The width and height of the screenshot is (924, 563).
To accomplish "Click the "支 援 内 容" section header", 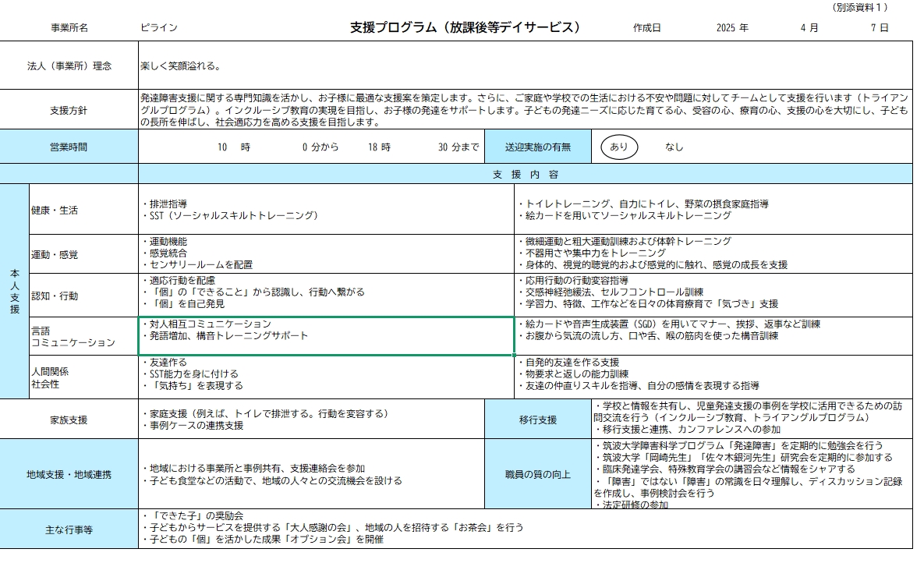I will [x=525, y=174].
